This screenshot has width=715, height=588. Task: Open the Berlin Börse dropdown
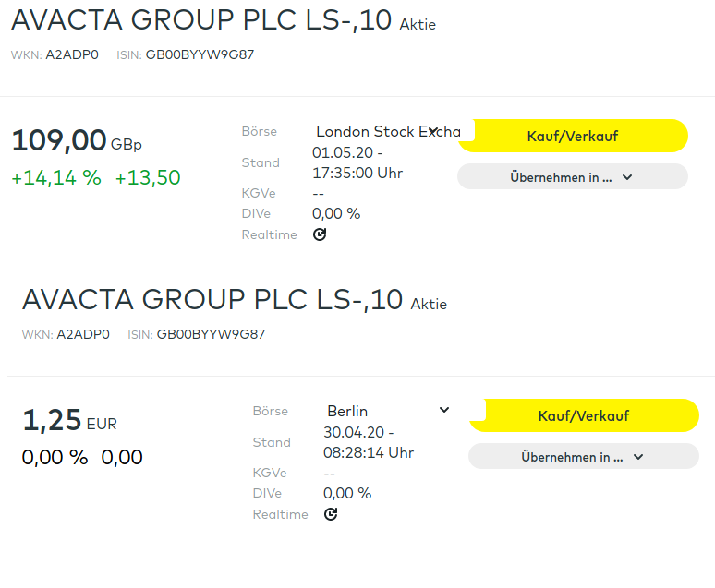click(x=388, y=411)
